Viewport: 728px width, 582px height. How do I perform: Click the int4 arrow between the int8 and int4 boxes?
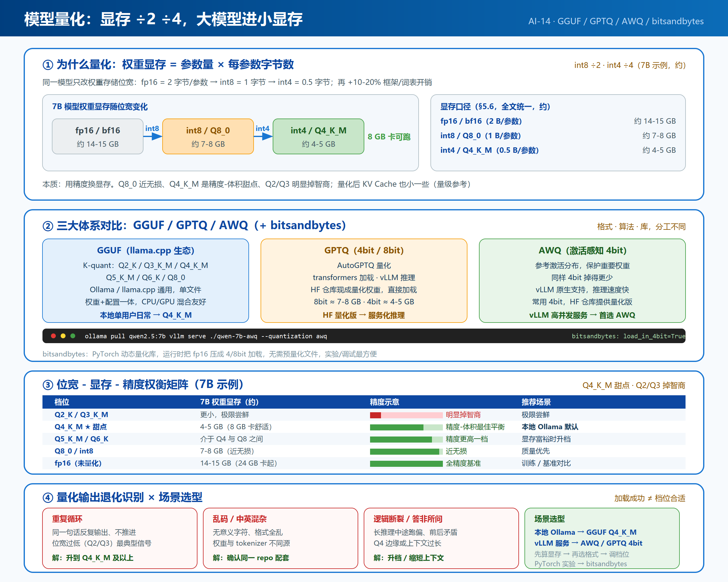(263, 136)
